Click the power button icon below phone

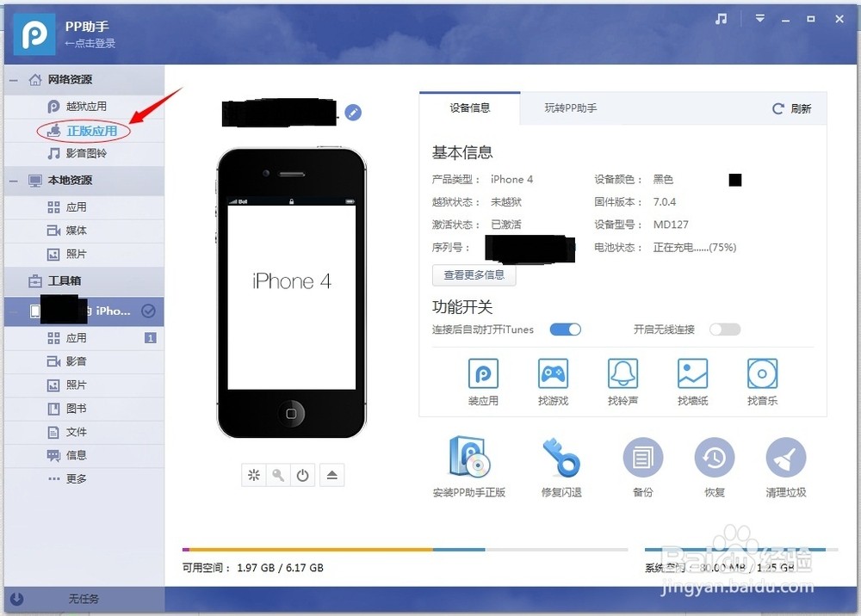click(302, 475)
